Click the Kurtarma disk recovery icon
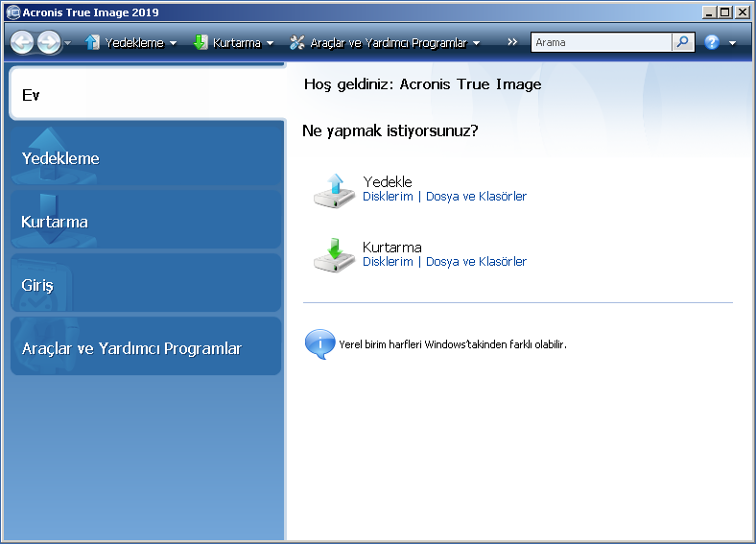Image resolution: width=756 pixels, height=544 pixels. click(x=334, y=255)
